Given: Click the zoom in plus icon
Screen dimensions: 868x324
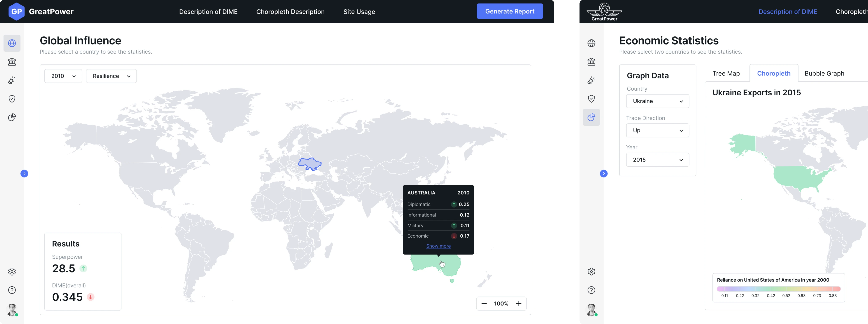Looking at the screenshot, I should point(519,303).
